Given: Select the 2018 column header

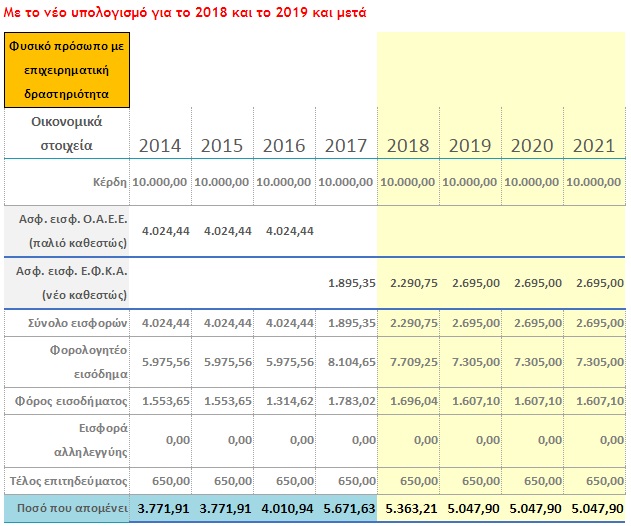Looking at the screenshot, I should [408, 146].
